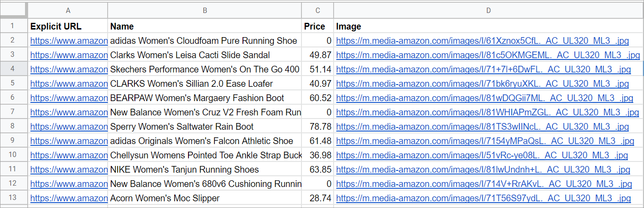Image resolution: width=644 pixels, height=208 pixels.
Task: Select row 4 header
Action: (x=13, y=69)
